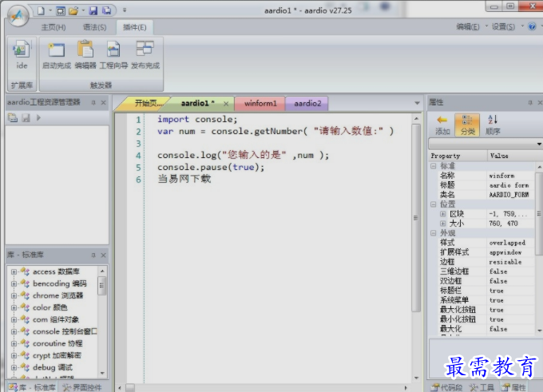This screenshot has width=543, height=392.
Task: Click the open folder icon in quick access toolbar
Action: tap(73, 11)
